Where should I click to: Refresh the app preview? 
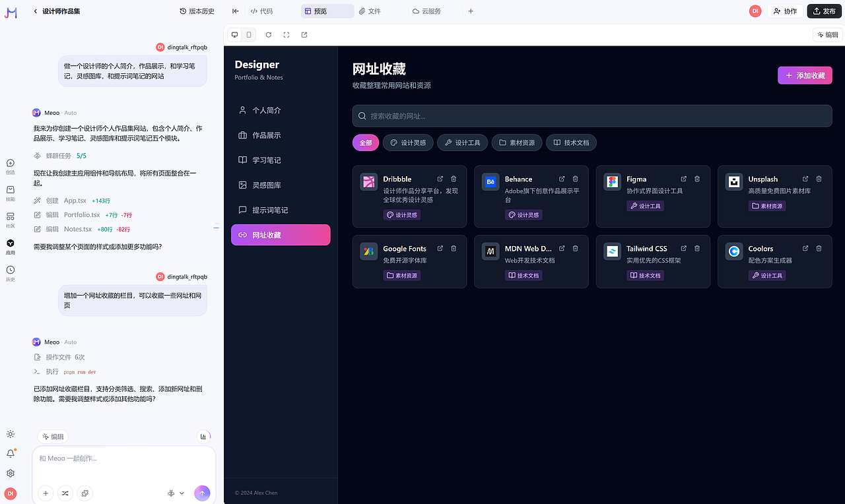tap(268, 34)
